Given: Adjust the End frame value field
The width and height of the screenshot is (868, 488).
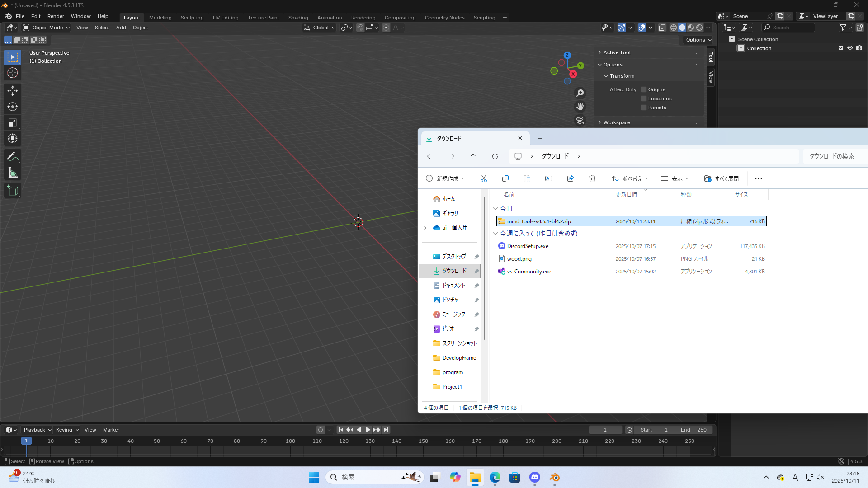Looking at the screenshot, I should pyautogui.click(x=693, y=430).
